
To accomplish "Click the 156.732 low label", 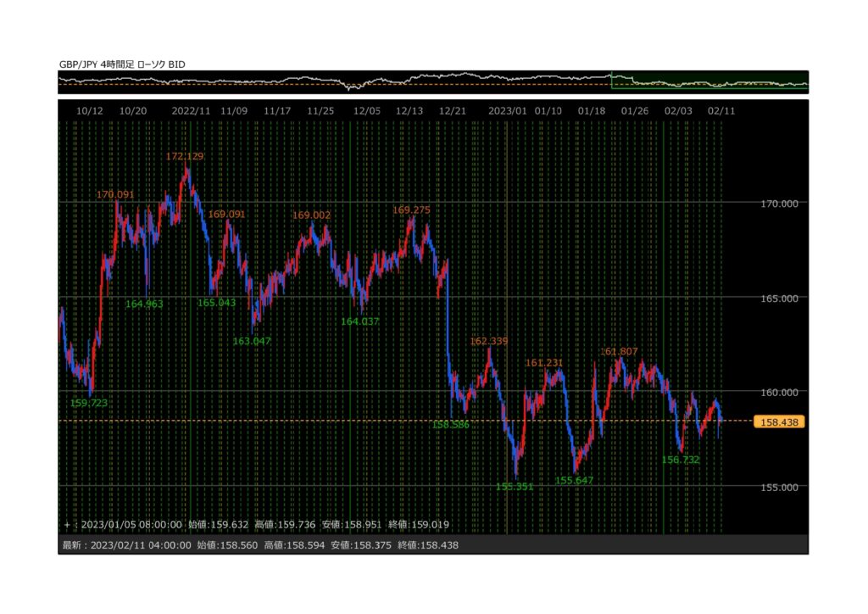I will [x=681, y=460].
